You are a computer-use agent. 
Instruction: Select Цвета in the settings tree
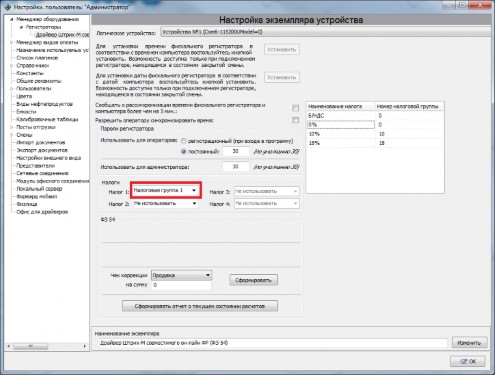pos(24,96)
